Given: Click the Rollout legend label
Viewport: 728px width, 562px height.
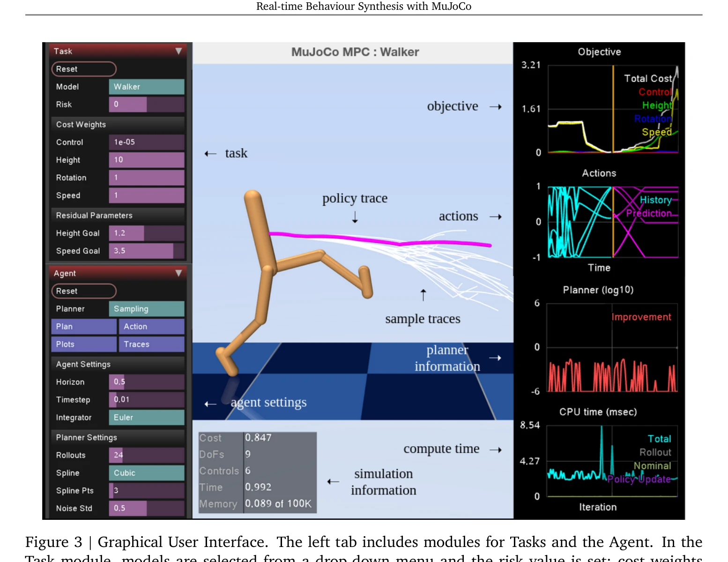Looking at the screenshot, I should tap(655, 452).
